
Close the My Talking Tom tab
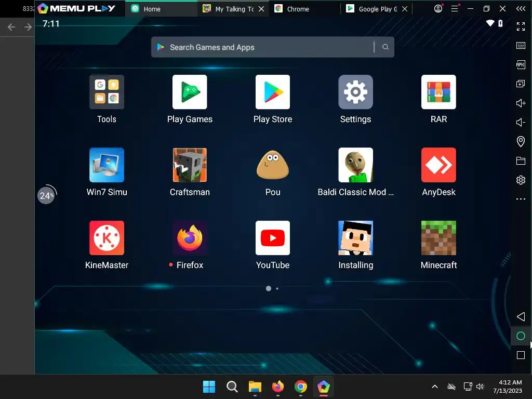coord(261,9)
